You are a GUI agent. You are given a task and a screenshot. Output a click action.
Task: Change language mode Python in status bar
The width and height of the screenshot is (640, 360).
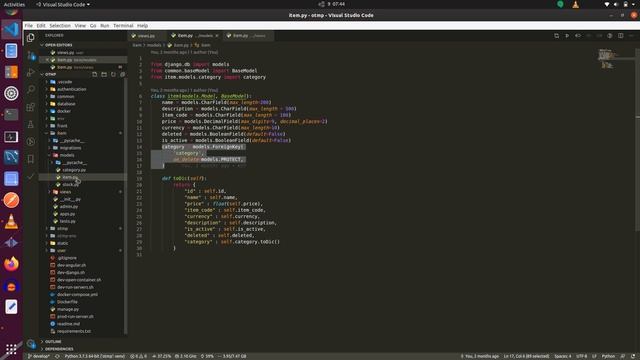coord(608,356)
